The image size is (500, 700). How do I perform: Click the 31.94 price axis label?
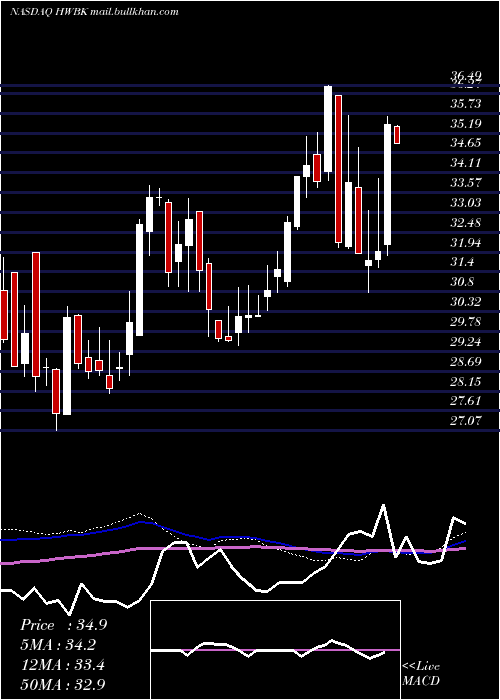tap(465, 243)
